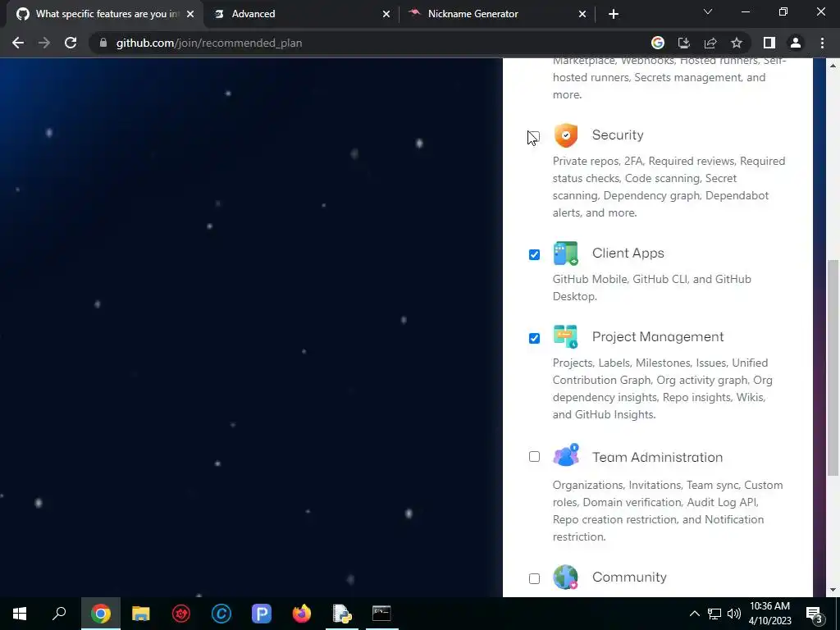Check the Community checkbox

point(534,578)
